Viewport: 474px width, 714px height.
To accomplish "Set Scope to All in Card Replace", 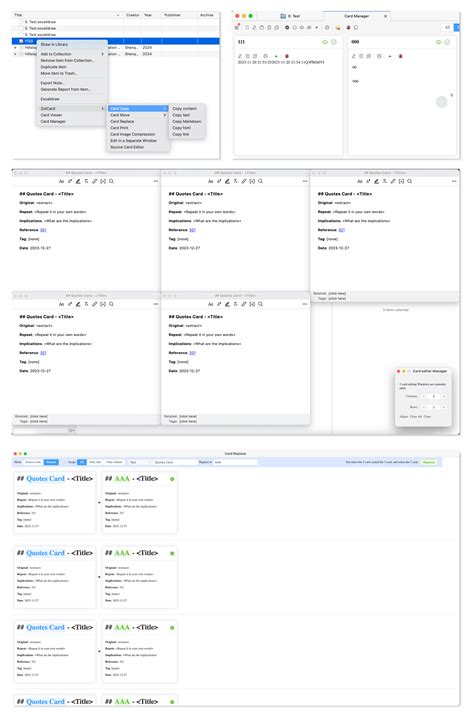I will point(82,462).
